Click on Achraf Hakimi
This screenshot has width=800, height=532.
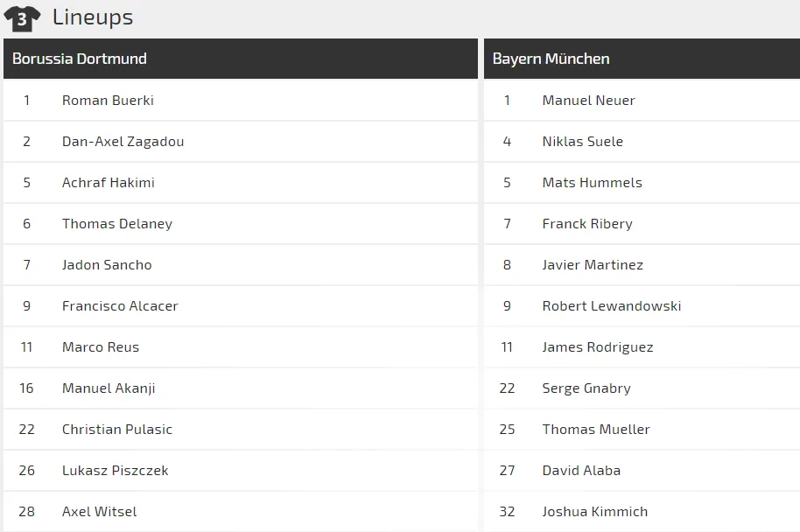click(108, 183)
